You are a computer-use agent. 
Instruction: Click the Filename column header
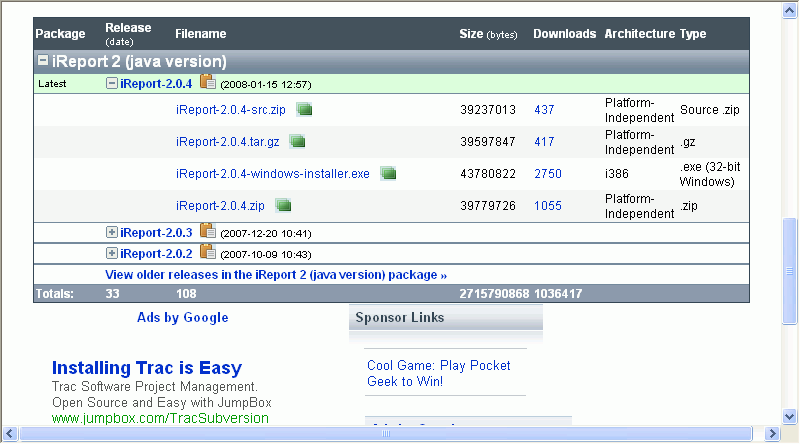coord(201,34)
